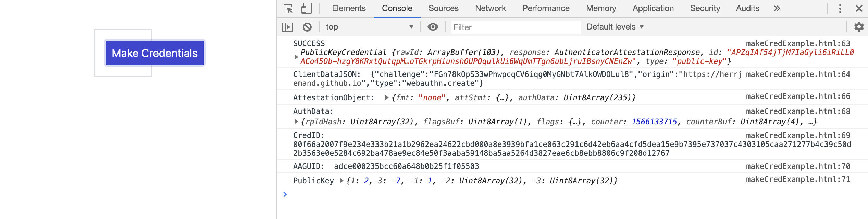Show more tabs with double chevron
Screen dimensions: 868x219
point(777,8)
